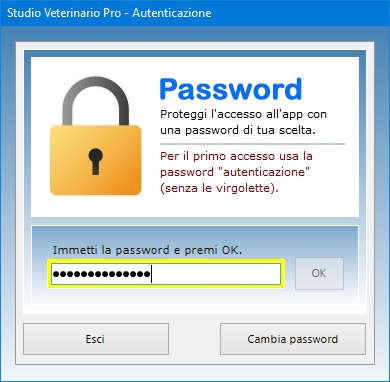Click the "Studio Veterinario Pro" title bar text
This screenshot has height=382, width=390.
click(x=64, y=13)
